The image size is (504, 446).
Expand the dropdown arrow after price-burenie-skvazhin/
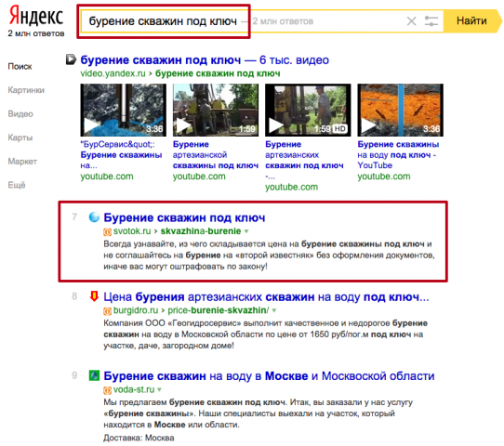click(274, 310)
